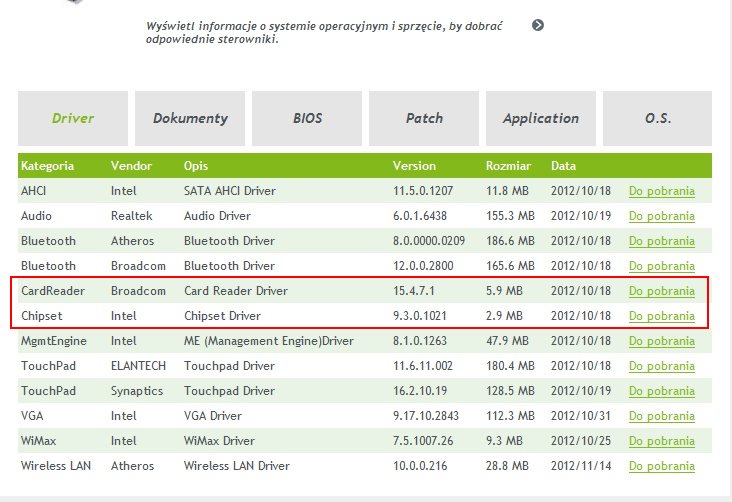Click the Chipset category cell
Viewport: 732px width, 502px height.
pyautogui.click(x=42, y=316)
